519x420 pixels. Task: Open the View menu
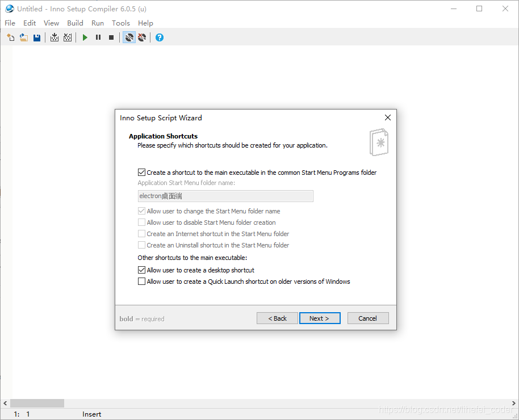tap(51, 23)
